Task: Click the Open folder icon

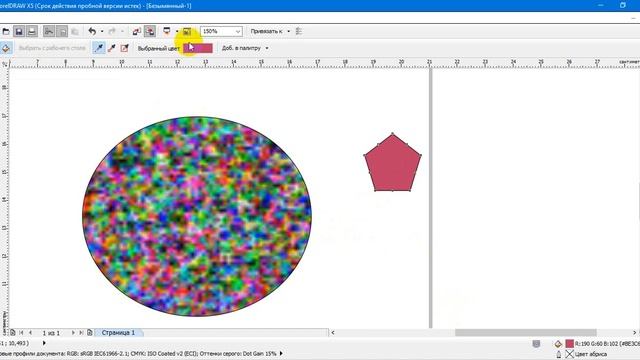Action: (6, 31)
